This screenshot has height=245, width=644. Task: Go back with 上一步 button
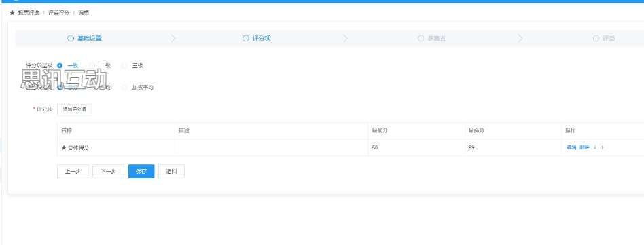(x=73, y=172)
